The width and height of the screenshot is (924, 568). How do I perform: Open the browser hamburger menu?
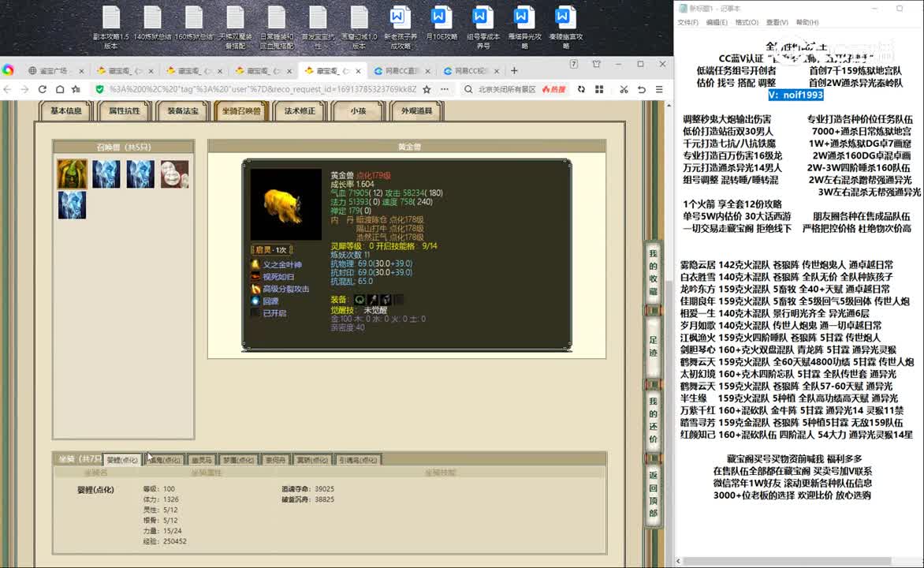pyautogui.click(x=659, y=90)
